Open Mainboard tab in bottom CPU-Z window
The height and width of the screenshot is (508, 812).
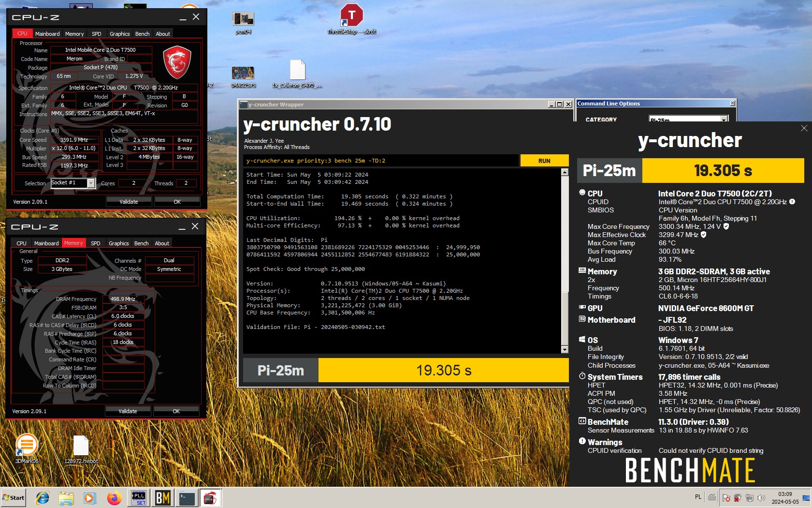46,243
